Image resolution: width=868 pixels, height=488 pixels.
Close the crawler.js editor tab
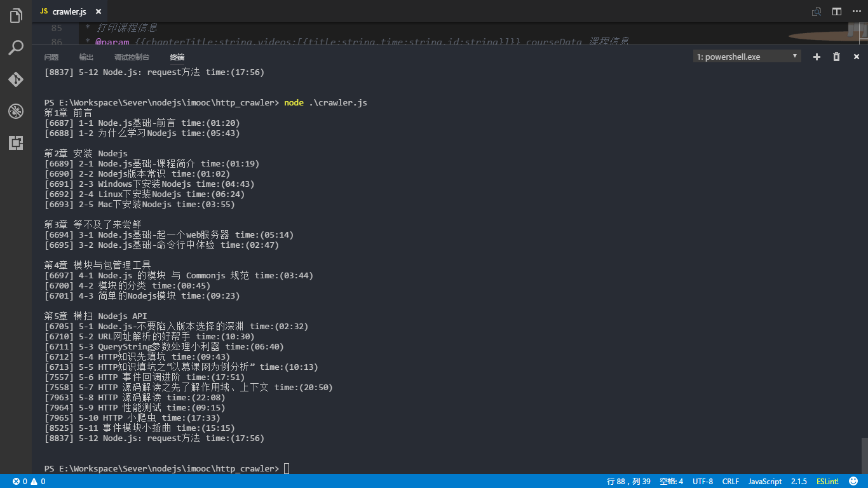(98, 11)
